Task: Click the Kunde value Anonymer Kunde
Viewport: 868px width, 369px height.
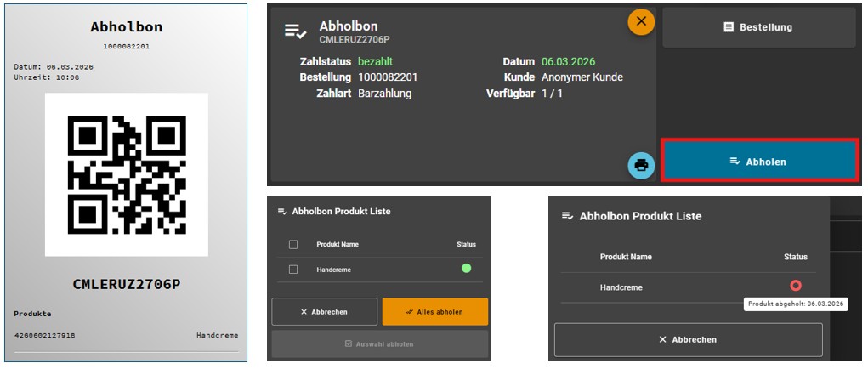Action: (x=582, y=77)
